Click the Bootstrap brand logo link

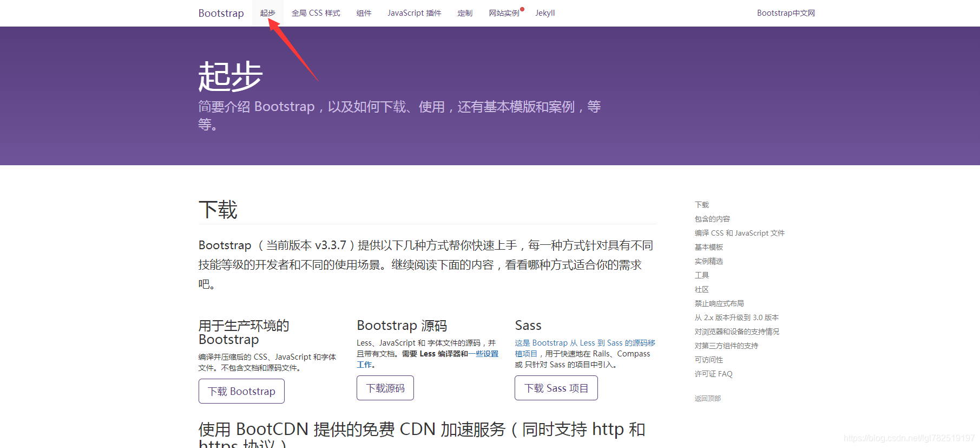click(x=221, y=13)
